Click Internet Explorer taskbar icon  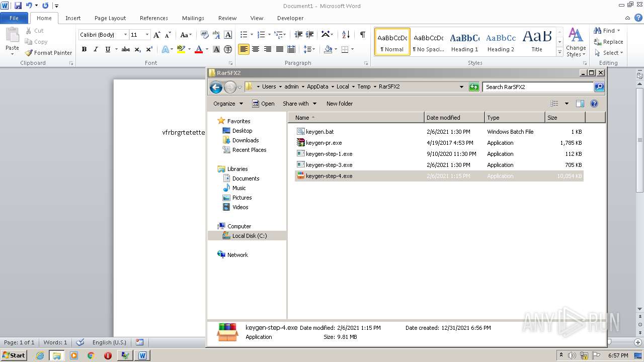pyautogui.click(x=40, y=355)
